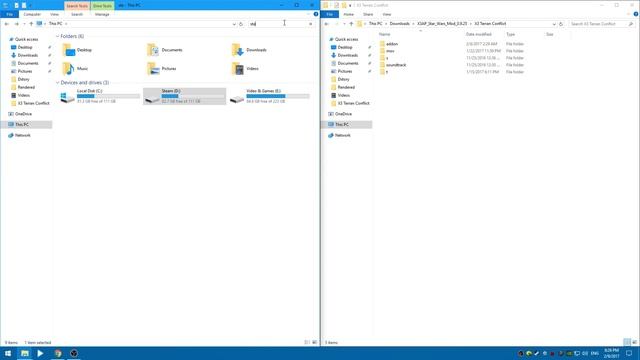Image resolution: width=640 pixels, height=360 pixels.
Task: Focus the Search X3 Terran Conflict box
Action: pos(602,24)
